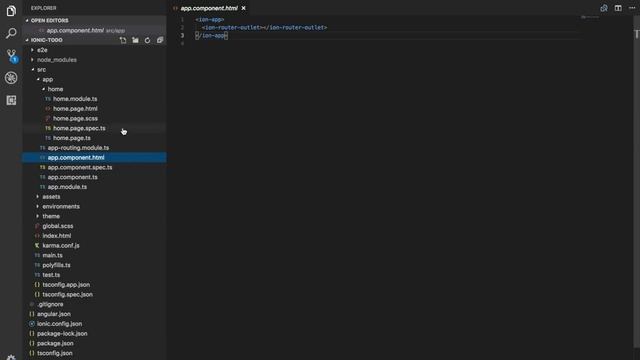
Task: Open the Debug view in activity bar
Action: click(x=11, y=78)
